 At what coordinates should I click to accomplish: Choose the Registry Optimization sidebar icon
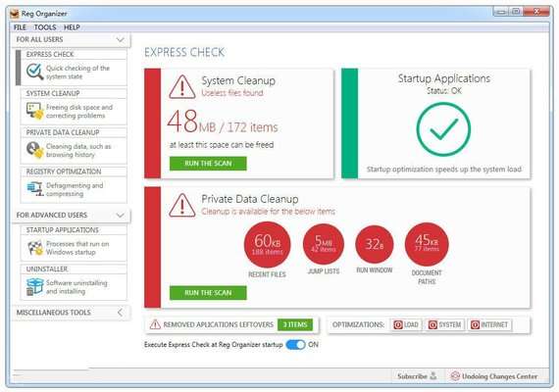34,189
